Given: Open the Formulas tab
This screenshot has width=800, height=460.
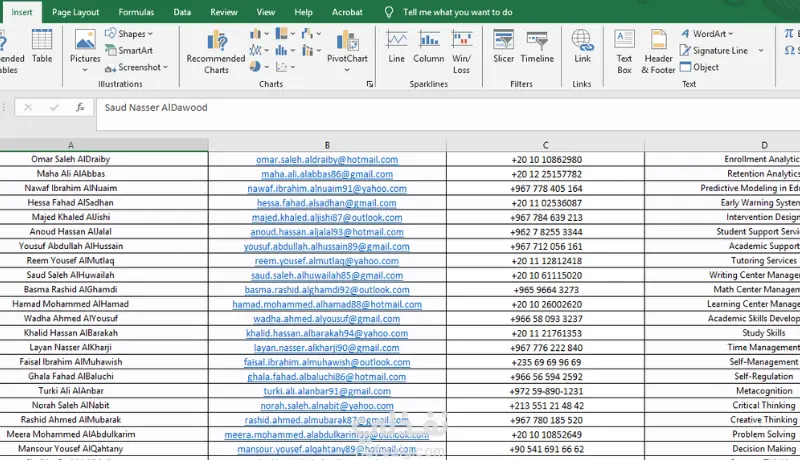Looking at the screenshot, I should [136, 12].
